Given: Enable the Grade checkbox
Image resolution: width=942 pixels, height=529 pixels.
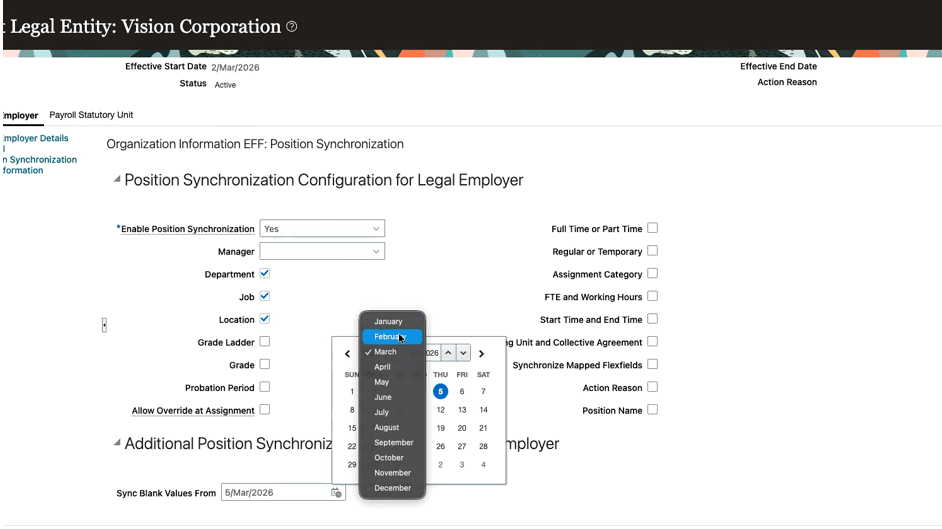Looking at the screenshot, I should pos(264,364).
